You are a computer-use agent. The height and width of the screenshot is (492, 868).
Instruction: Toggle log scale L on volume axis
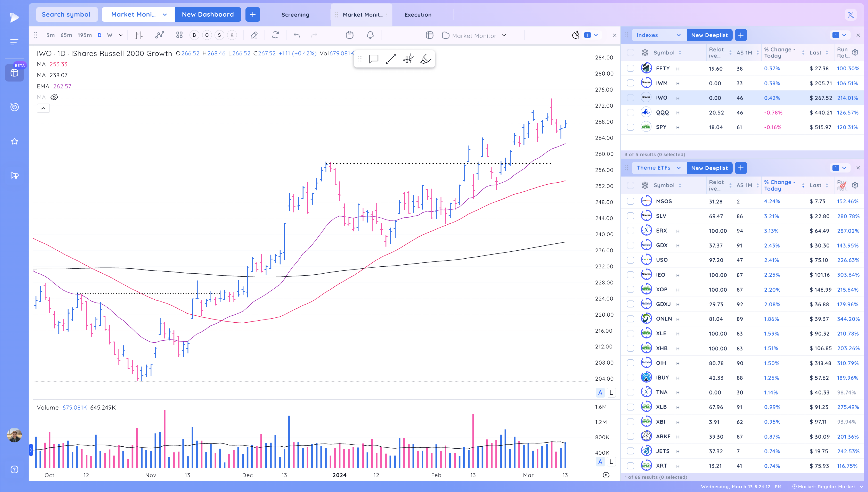[x=611, y=462]
